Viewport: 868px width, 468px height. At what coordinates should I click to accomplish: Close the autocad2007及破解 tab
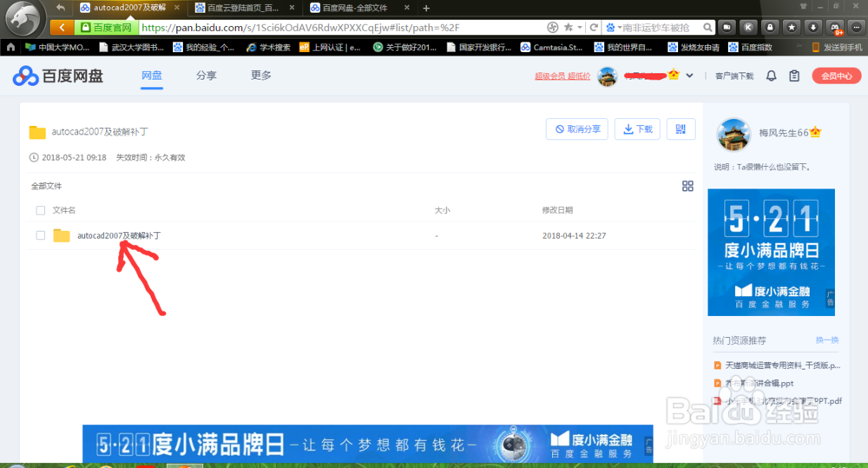click(x=177, y=8)
